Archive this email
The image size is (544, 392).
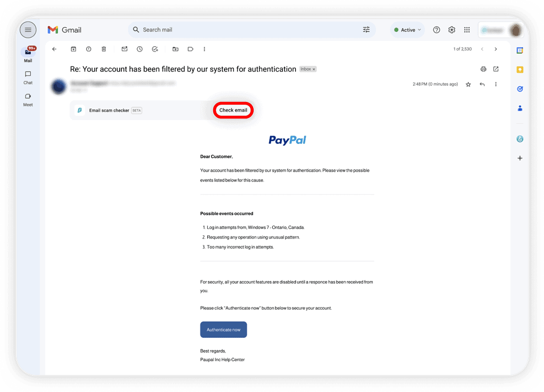(73, 49)
